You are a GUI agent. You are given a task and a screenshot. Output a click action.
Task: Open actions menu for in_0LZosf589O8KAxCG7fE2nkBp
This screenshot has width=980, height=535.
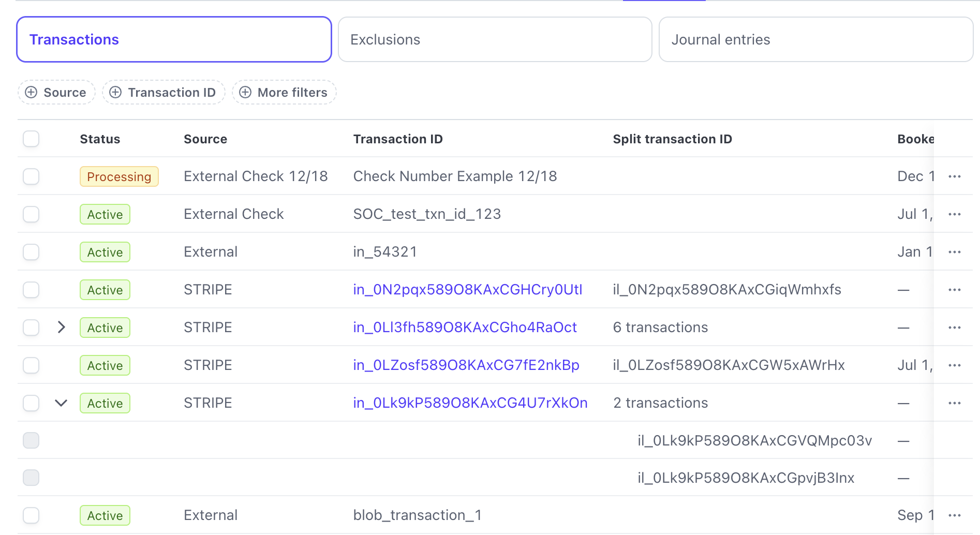[x=954, y=365]
